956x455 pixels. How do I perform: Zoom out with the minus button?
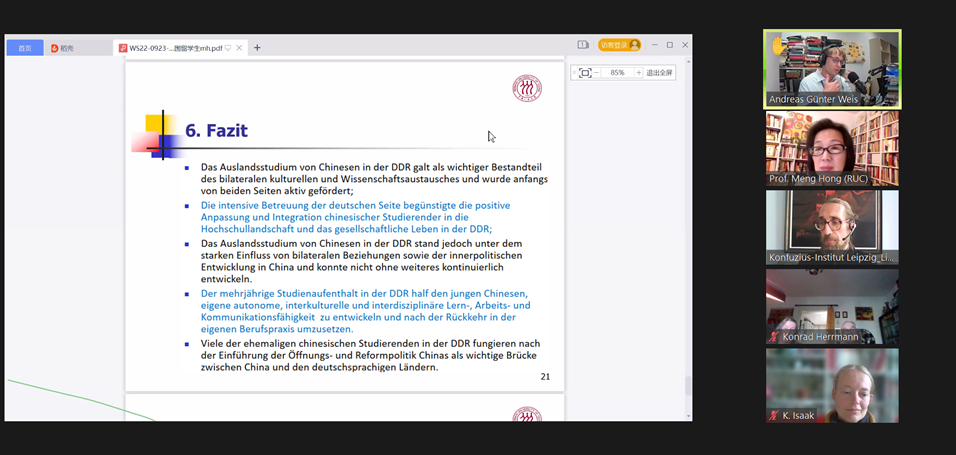[x=597, y=73]
